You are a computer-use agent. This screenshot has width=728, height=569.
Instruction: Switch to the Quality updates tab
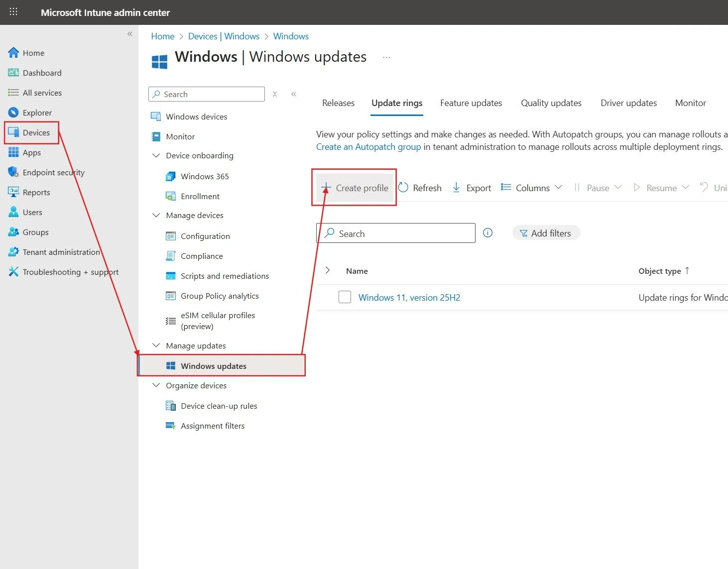coord(551,103)
